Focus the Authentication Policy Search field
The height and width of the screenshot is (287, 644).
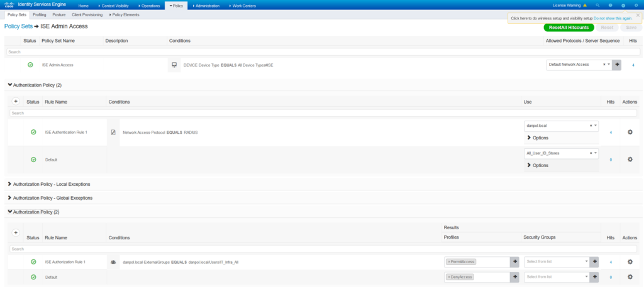click(325, 113)
